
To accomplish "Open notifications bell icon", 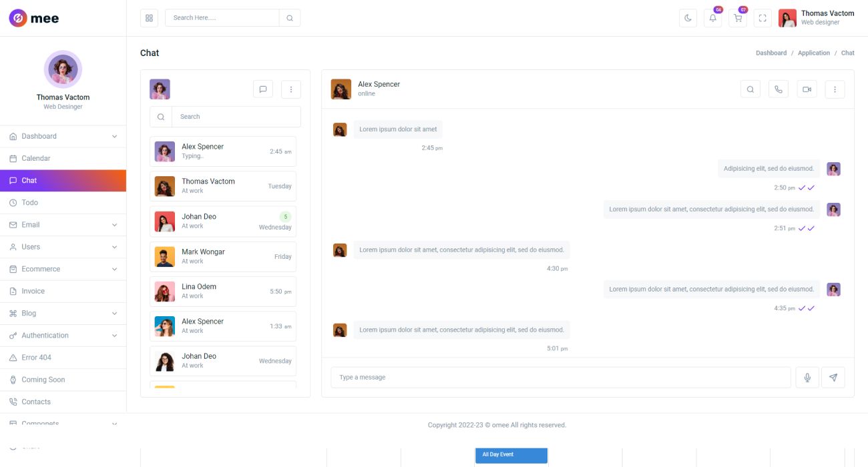I will [x=712, y=18].
